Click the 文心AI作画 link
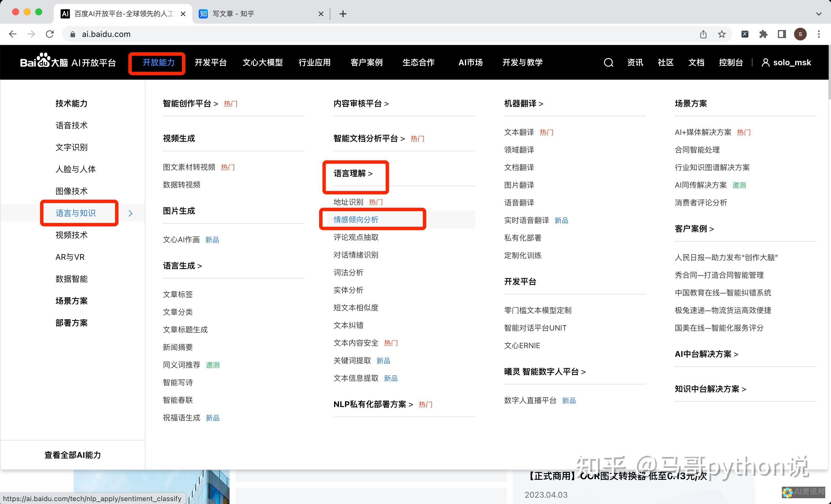 [181, 240]
